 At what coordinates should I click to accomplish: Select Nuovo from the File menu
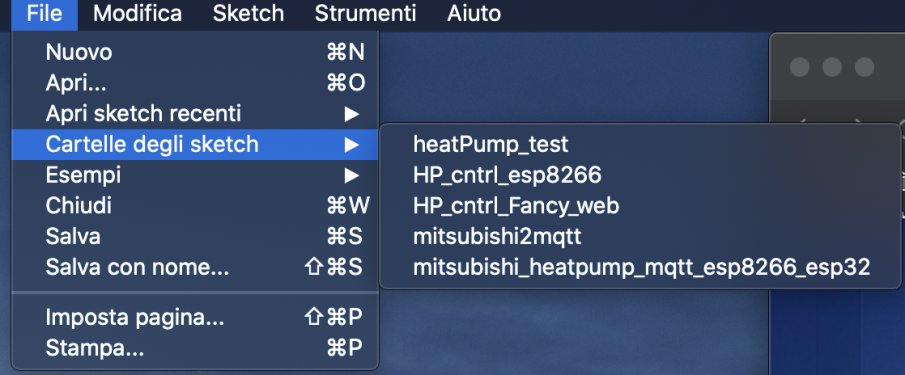(195, 52)
